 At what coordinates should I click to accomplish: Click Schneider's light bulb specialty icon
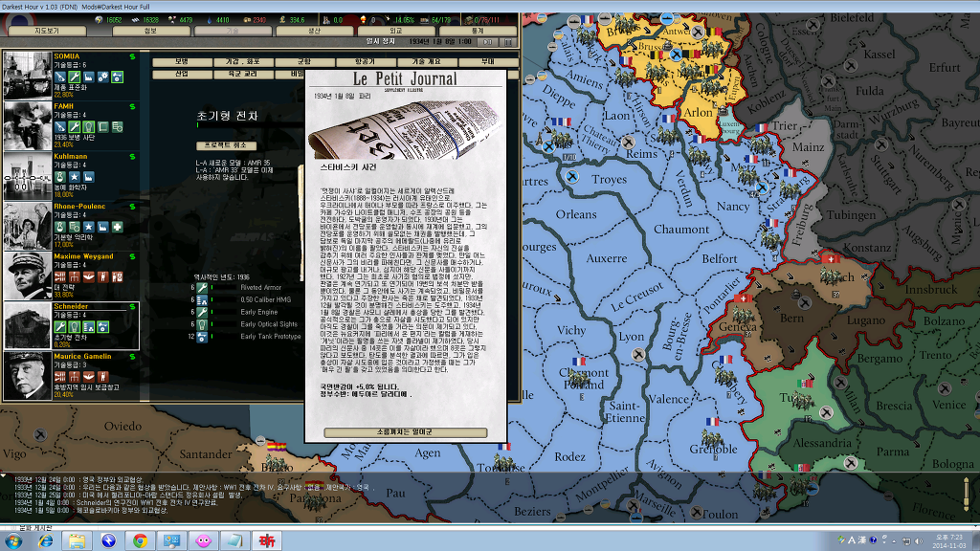coord(75,327)
